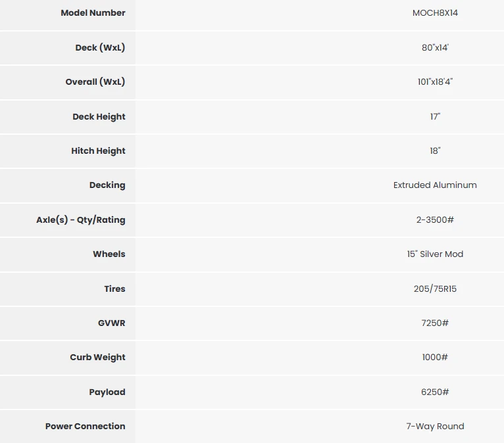Select the 205/75R15 tire size value
This screenshot has width=504, height=443.
pyautogui.click(x=435, y=289)
